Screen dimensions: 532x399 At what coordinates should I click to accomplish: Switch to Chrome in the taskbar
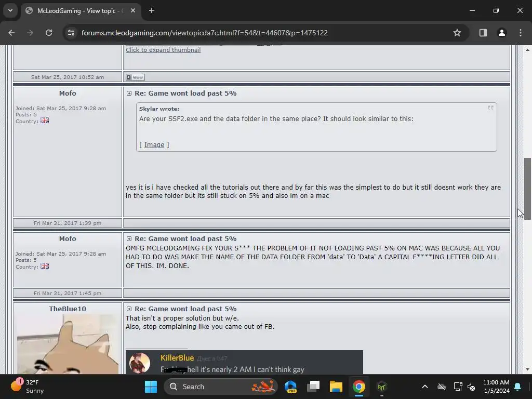(x=358, y=387)
